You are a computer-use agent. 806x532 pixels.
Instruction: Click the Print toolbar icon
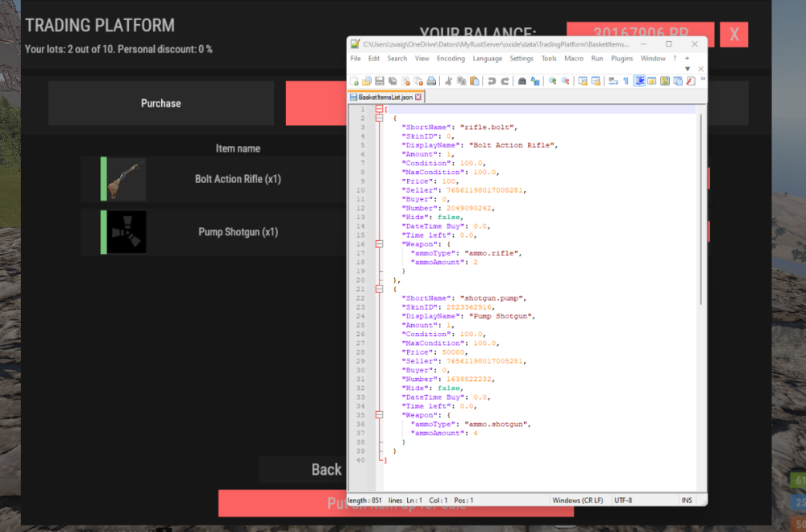point(432,81)
